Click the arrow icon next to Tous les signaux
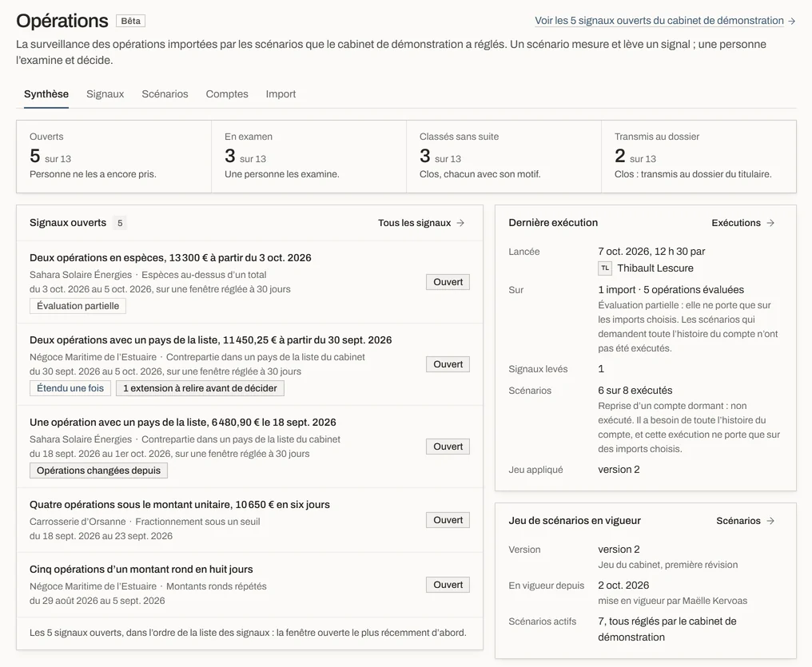Viewport: 812px width, 667px height. coord(460,223)
